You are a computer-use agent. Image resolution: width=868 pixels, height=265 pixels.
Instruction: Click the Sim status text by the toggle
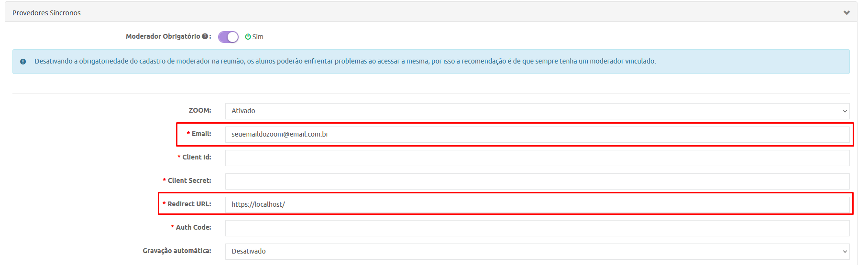[x=258, y=37]
